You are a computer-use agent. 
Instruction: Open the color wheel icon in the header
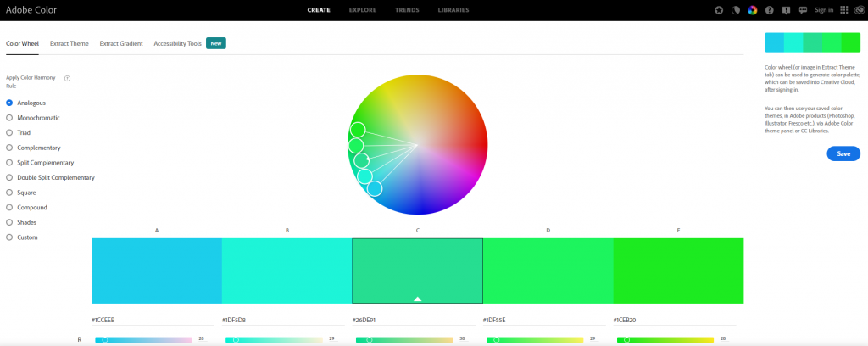tap(753, 10)
